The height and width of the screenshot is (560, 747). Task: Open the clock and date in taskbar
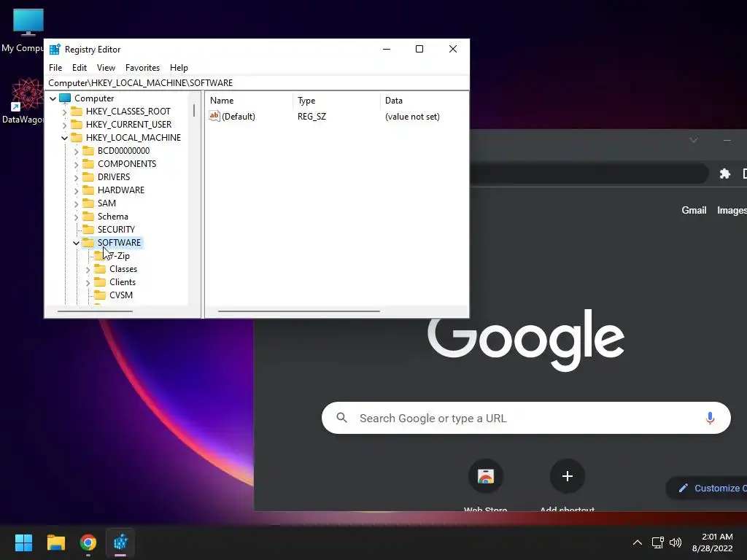(x=712, y=542)
